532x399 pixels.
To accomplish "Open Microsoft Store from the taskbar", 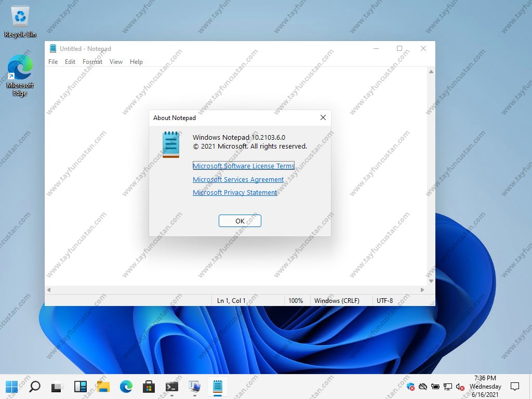I will point(149,387).
